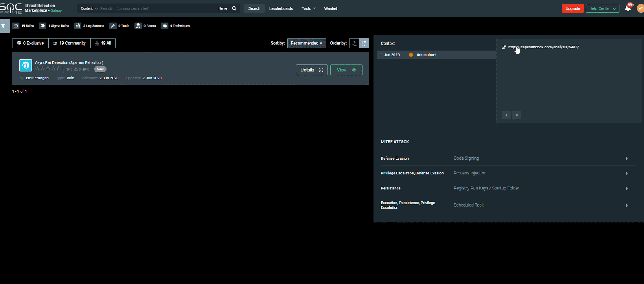Image resolution: width=644 pixels, height=284 pixels.
Task: Click the Details button
Action: (312, 70)
